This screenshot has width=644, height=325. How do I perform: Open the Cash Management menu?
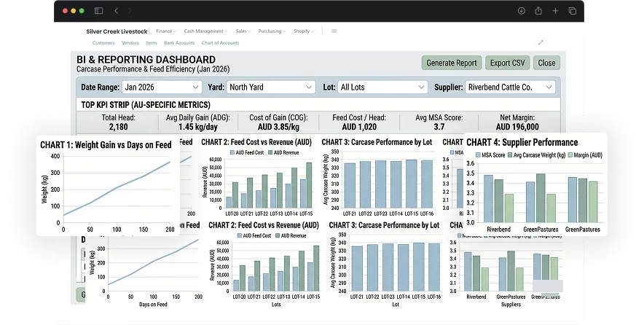[x=205, y=31]
